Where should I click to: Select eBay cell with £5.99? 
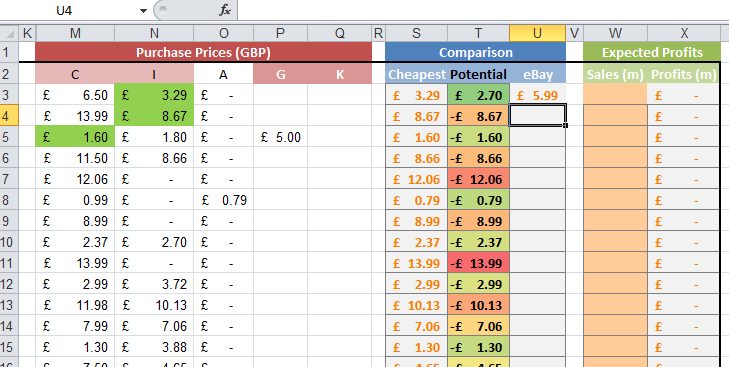point(537,95)
